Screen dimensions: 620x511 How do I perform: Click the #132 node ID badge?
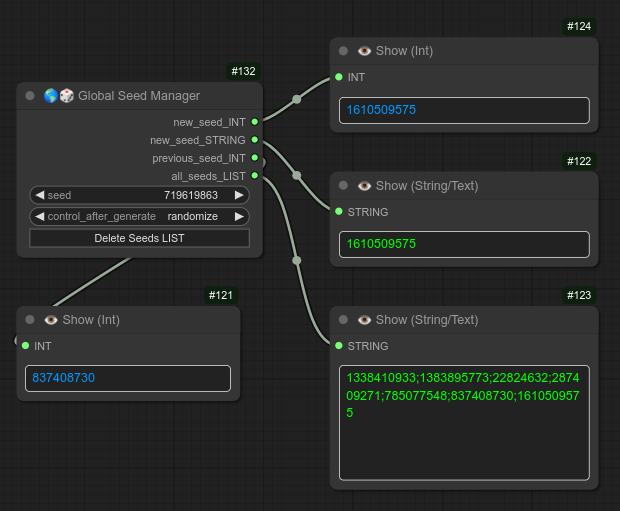(x=243, y=72)
